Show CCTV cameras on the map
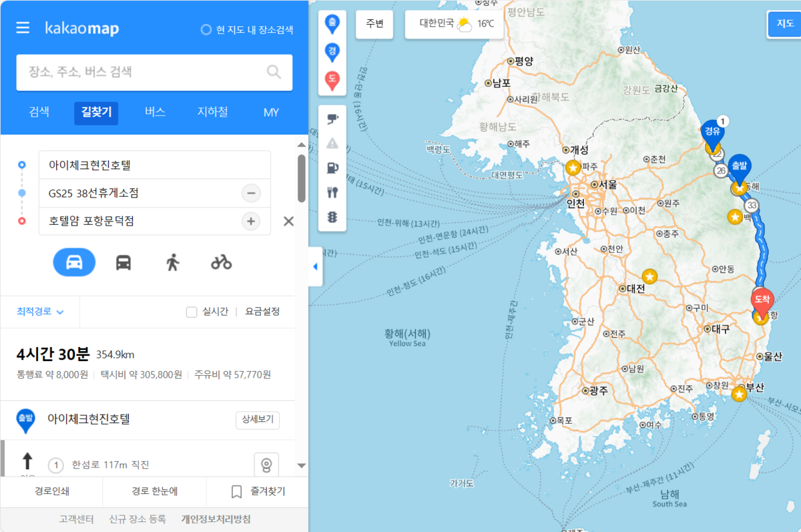This screenshot has height=532, width=801. (332, 119)
